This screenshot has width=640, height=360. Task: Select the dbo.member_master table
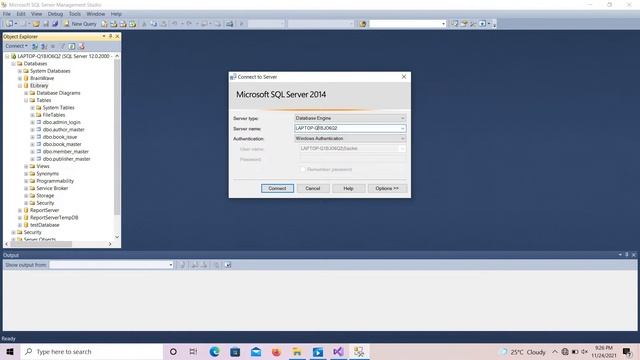(66, 152)
